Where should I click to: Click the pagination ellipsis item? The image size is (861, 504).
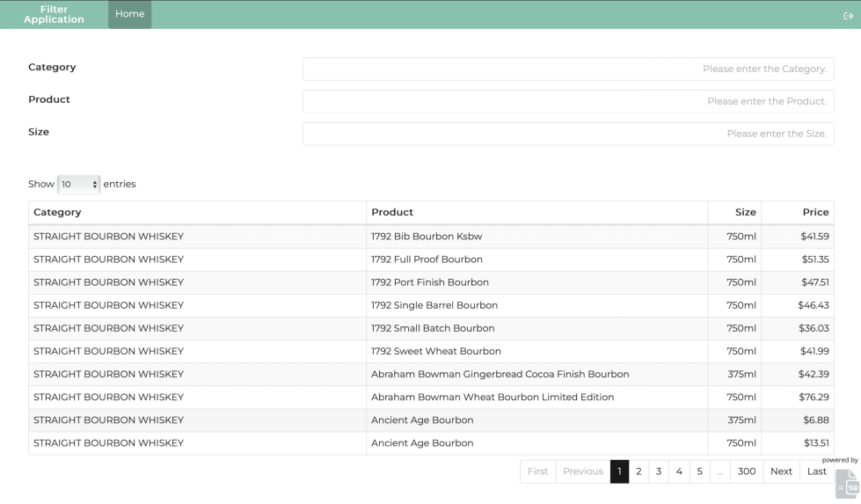point(720,471)
